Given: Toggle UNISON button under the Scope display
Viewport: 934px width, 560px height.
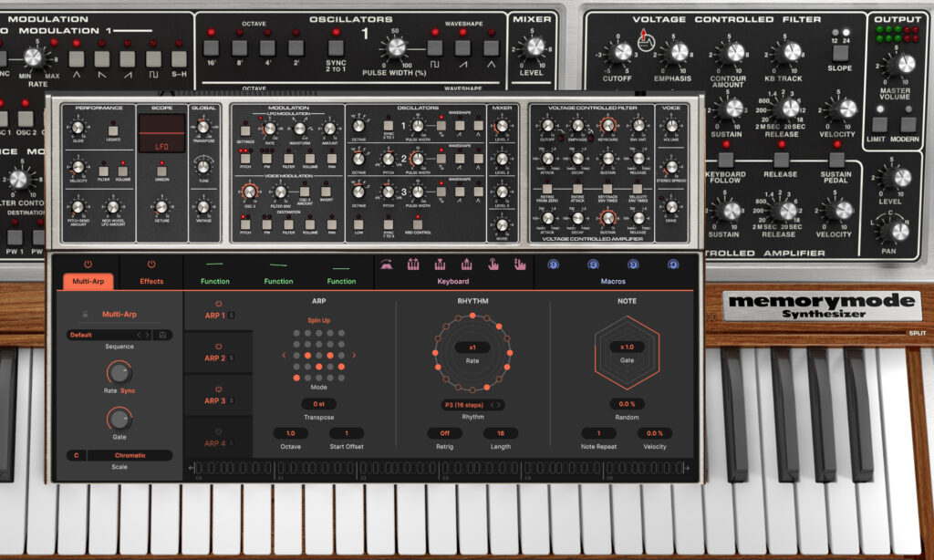Looking at the screenshot, I should (x=161, y=171).
